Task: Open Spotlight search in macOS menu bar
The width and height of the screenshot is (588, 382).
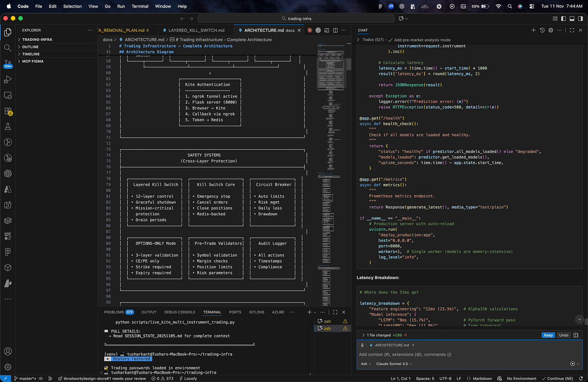Action: (x=509, y=6)
